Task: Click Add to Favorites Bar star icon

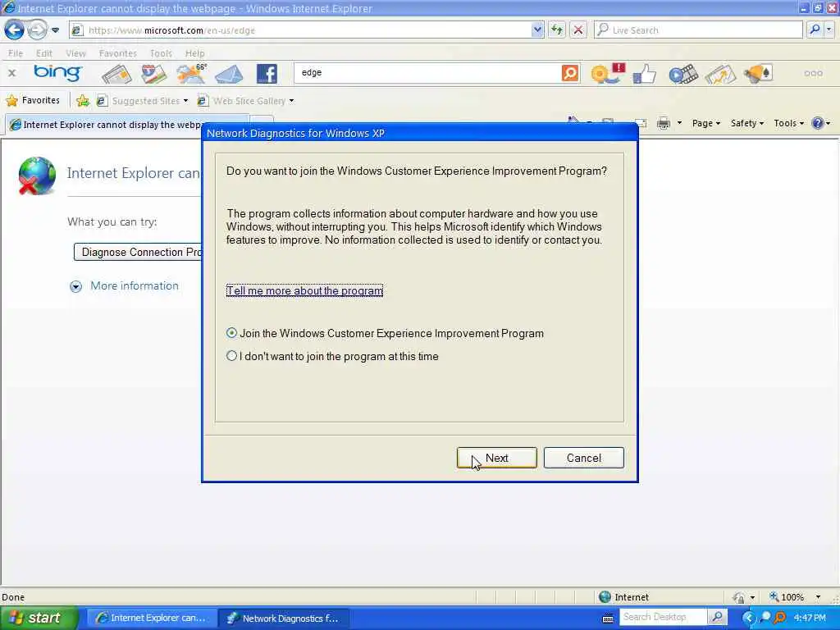Action: [83, 101]
